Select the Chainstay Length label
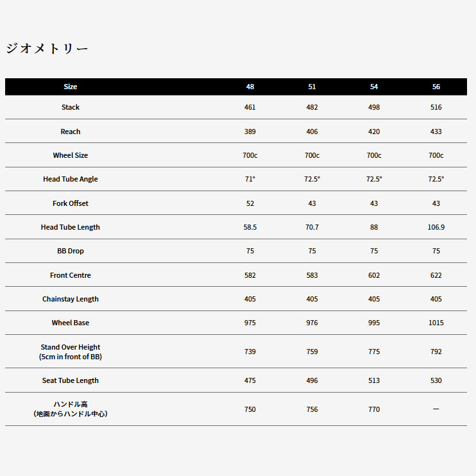Screen dimensions: 476x476 coord(71,299)
